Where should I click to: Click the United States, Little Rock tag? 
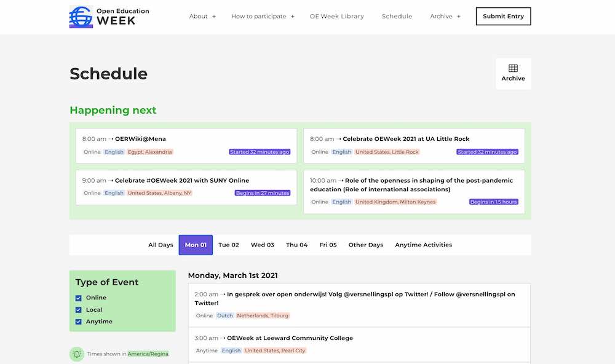[387, 152]
